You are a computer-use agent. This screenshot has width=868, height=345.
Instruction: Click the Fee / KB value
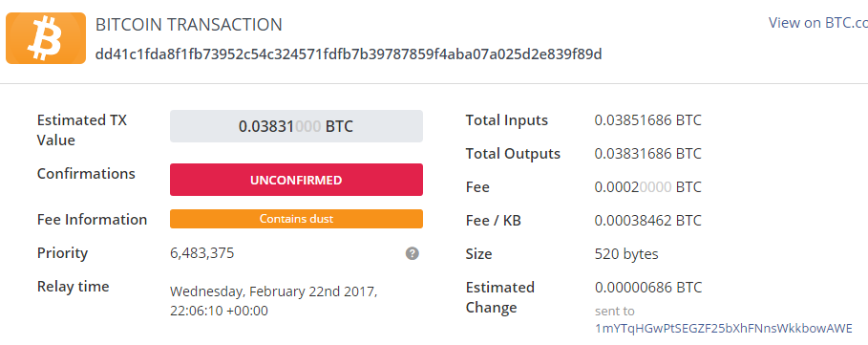647,221
